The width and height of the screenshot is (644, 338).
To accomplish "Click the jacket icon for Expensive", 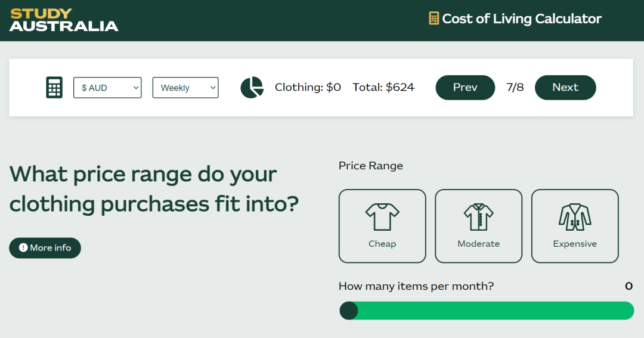I will pyautogui.click(x=575, y=217).
